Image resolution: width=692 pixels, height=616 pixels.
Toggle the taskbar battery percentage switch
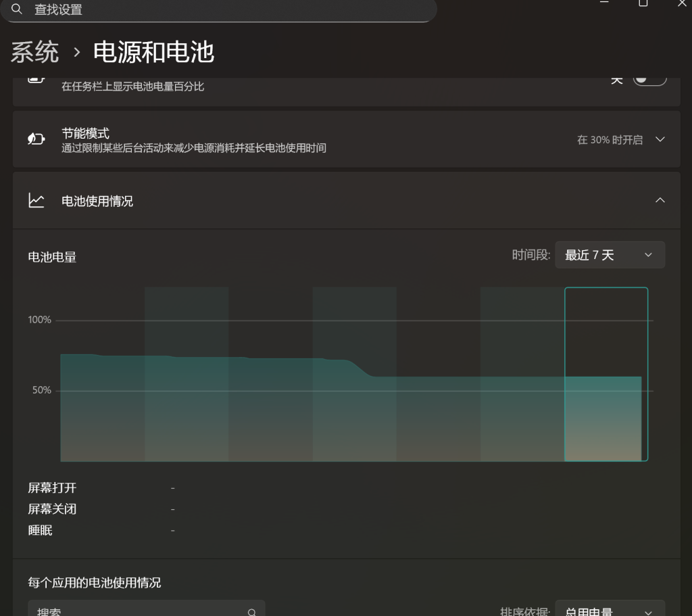[649, 79]
